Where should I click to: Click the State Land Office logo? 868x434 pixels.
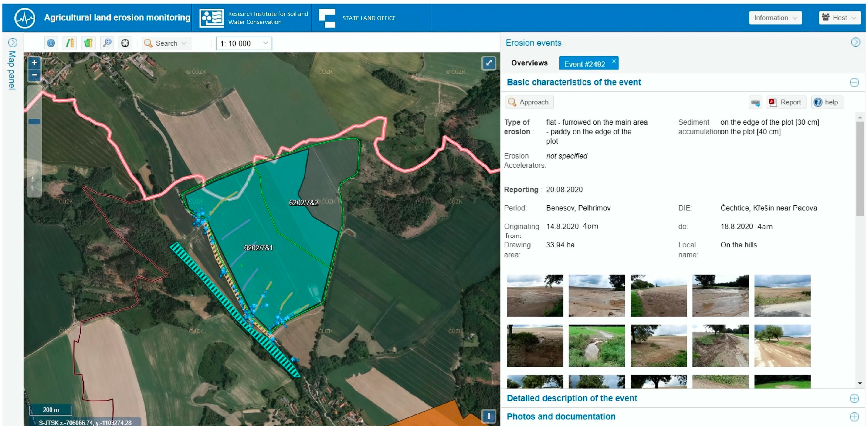coord(327,18)
